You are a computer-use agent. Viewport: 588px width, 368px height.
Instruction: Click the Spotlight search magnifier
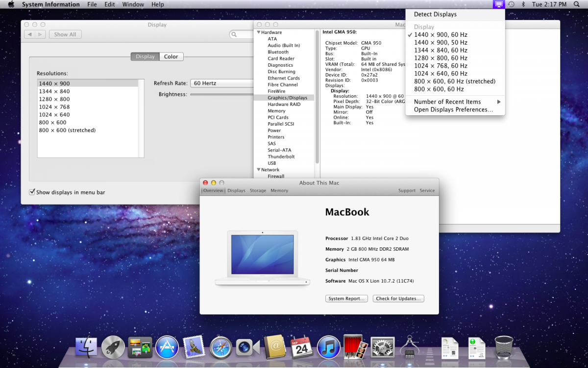(x=576, y=4)
